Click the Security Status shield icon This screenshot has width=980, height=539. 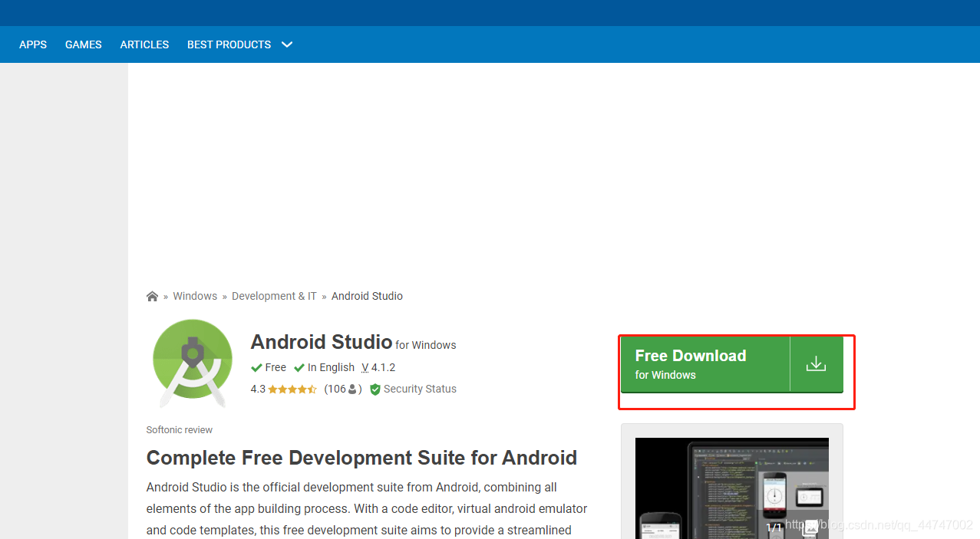[x=375, y=389]
